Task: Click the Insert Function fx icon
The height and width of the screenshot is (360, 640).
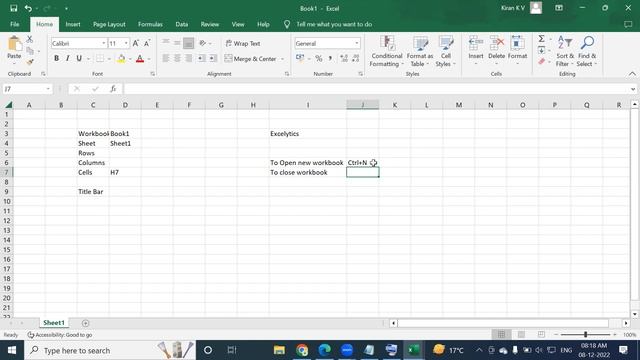Action: tap(113, 89)
